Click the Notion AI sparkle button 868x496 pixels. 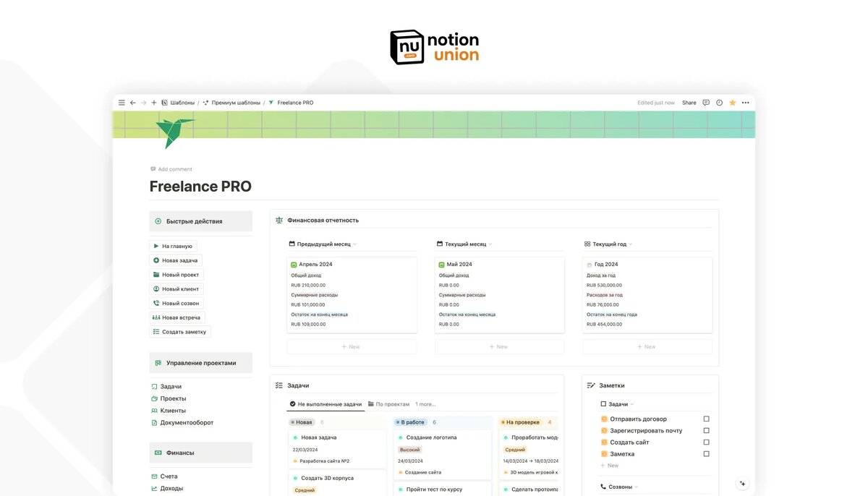(x=742, y=484)
